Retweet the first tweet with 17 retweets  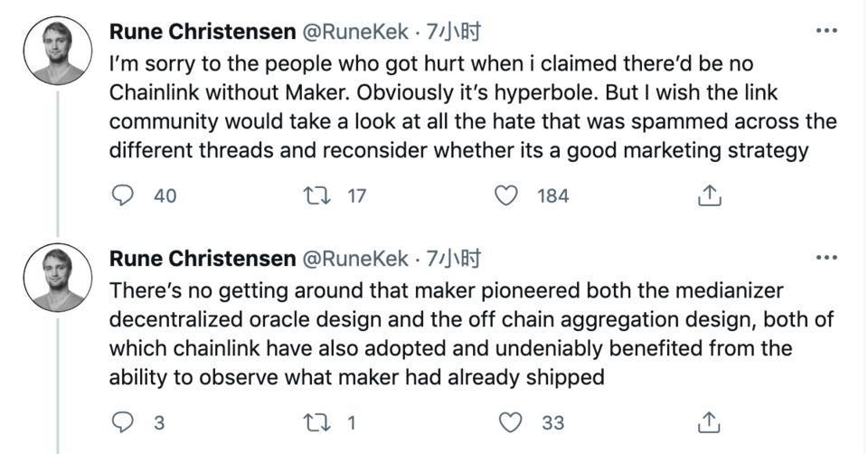317,194
